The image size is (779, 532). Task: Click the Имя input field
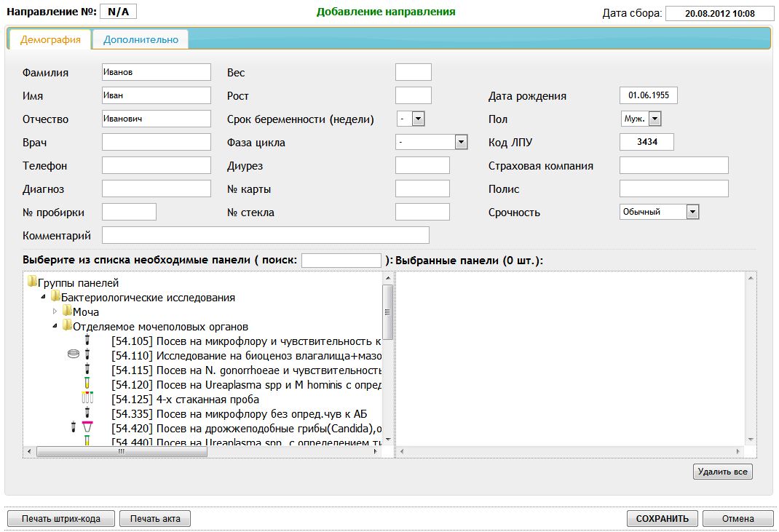tap(157, 95)
